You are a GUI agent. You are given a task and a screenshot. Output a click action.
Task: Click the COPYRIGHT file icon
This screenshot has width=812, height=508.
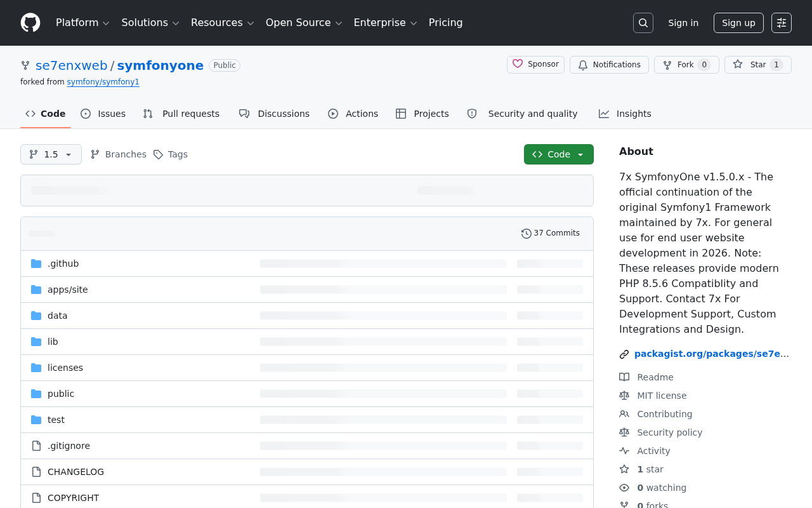(36, 498)
